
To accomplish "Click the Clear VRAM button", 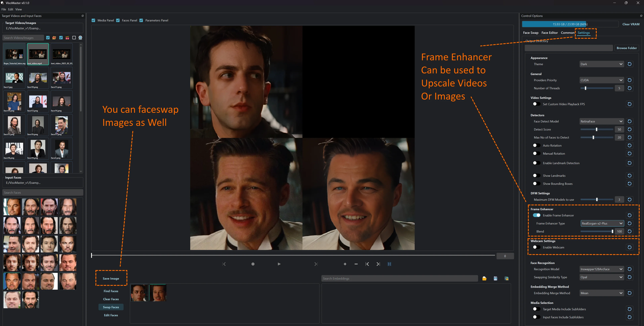I will [x=631, y=24].
